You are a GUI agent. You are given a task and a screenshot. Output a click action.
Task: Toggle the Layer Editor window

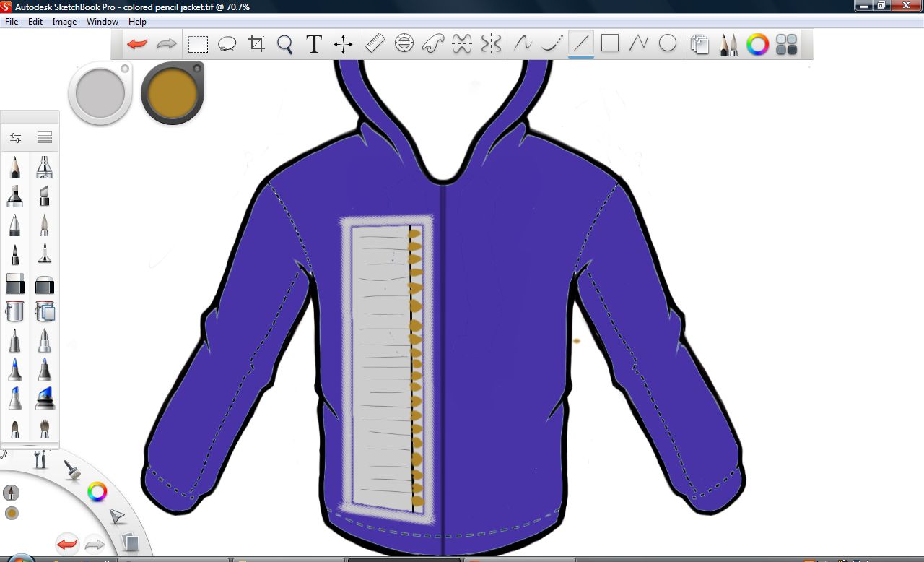pos(699,45)
